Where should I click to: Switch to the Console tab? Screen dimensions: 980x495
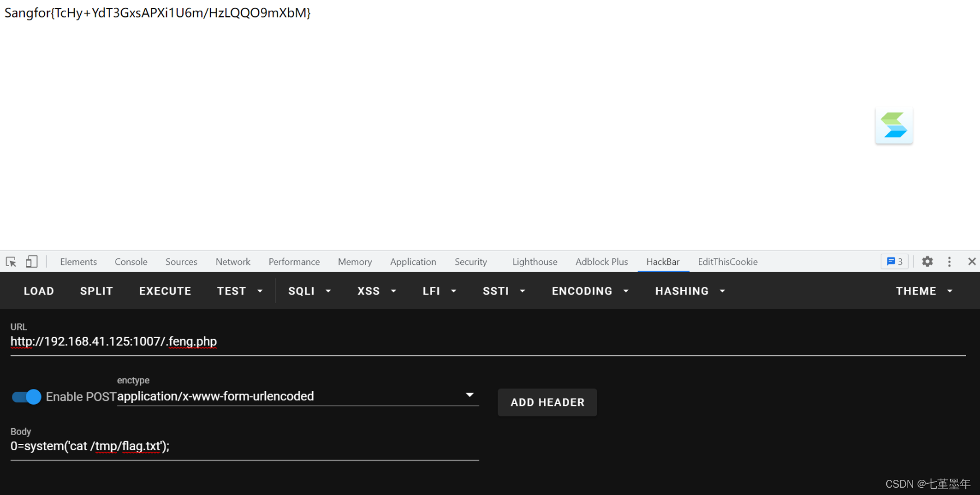[131, 262]
